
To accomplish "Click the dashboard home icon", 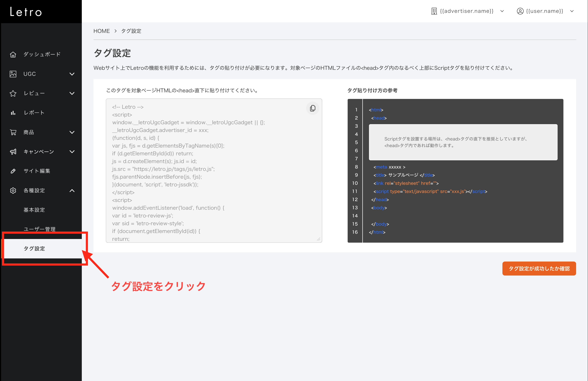I will tap(13, 54).
